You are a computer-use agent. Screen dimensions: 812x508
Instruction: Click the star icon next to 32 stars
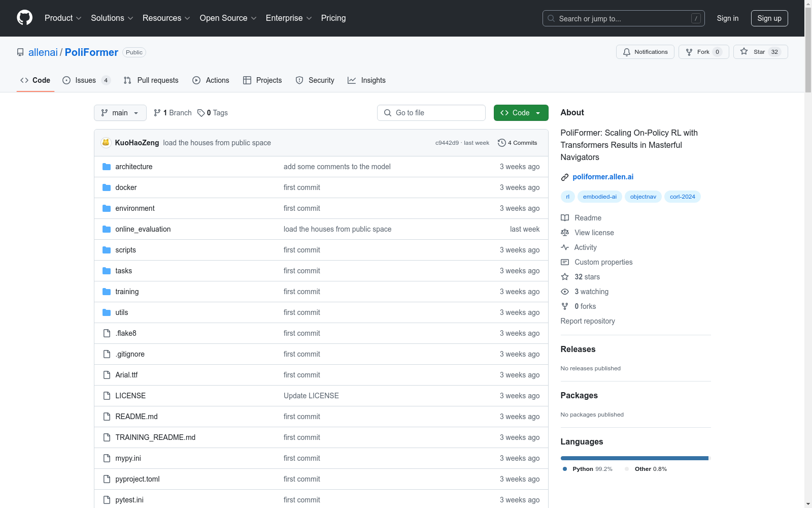pyautogui.click(x=565, y=277)
